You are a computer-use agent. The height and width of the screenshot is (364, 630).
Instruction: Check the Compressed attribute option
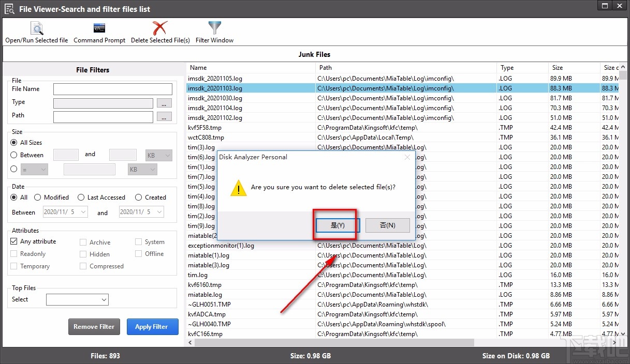pyautogui.click(x=83, y=266)
